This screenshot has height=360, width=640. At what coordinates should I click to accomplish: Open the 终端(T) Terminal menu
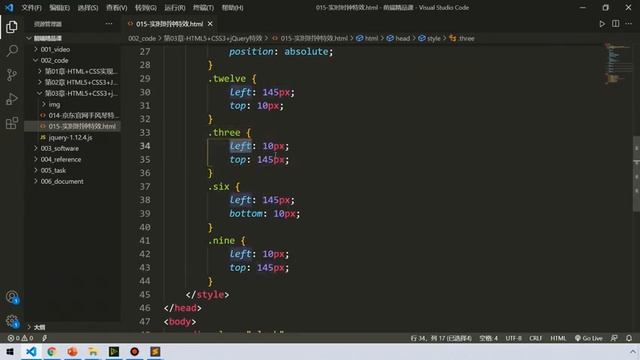click(x=203, y=7)
